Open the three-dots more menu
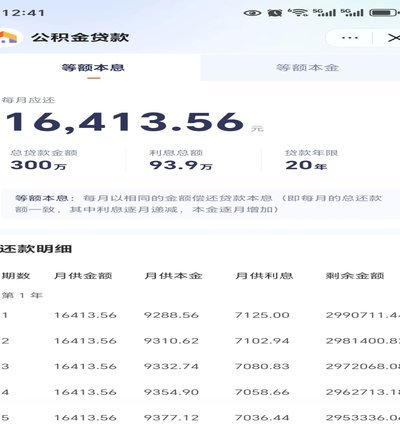This screenshot has height=425, width=400. [x=350, y=38]
